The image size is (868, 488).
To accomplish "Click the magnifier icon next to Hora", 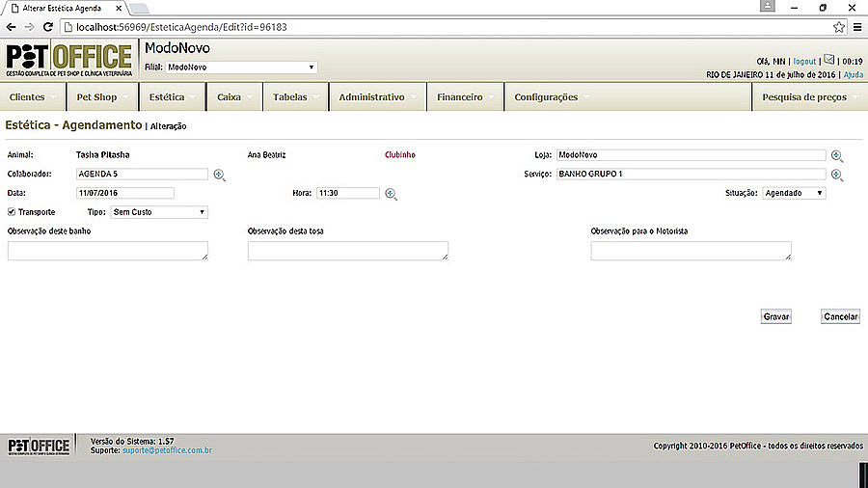I will pyautogui.click(x=391, y=194).
